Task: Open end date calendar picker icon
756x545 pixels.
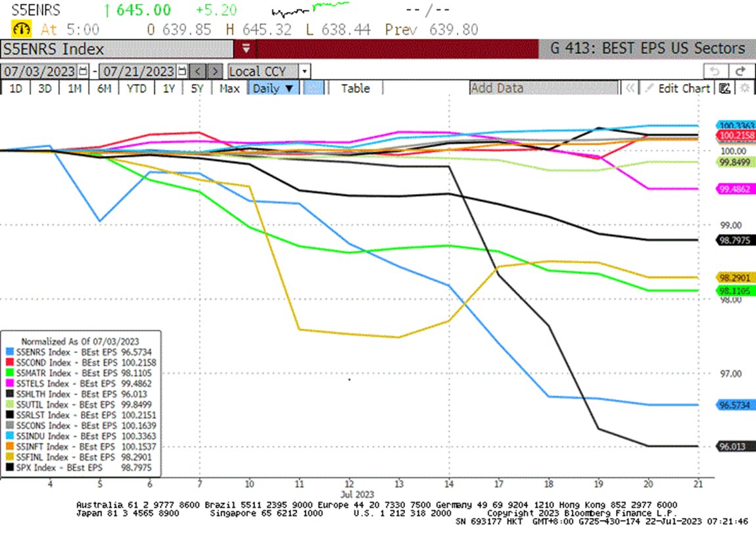Action: [x=181, y=72]
